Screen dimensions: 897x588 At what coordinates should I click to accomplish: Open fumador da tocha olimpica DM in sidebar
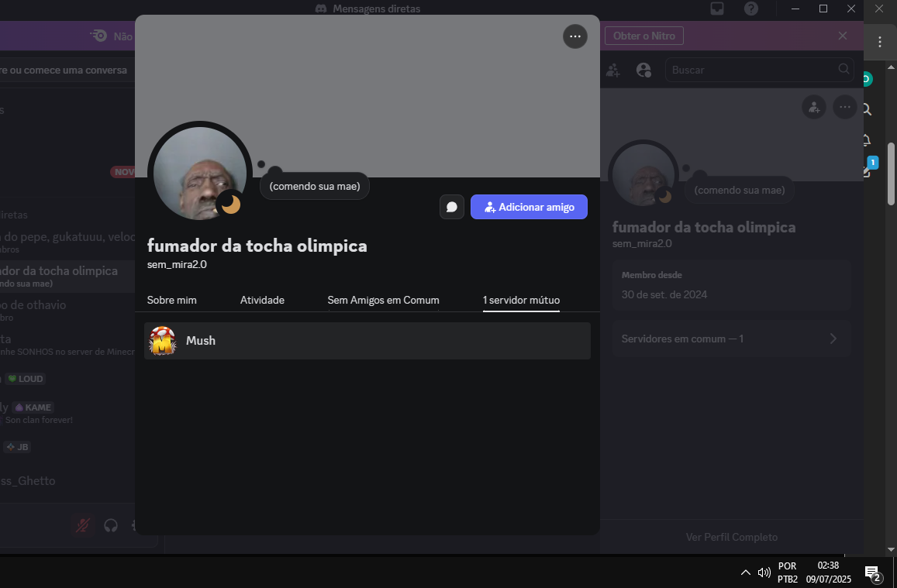[67, 277]
